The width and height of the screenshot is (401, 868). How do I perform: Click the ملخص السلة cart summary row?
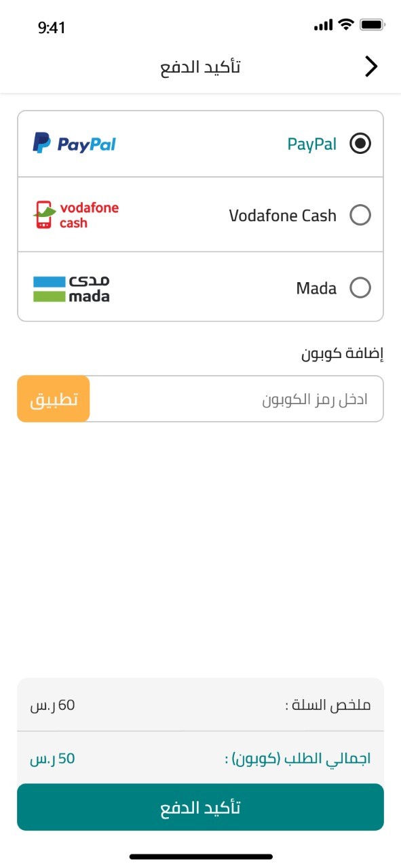tap(200, 705)
